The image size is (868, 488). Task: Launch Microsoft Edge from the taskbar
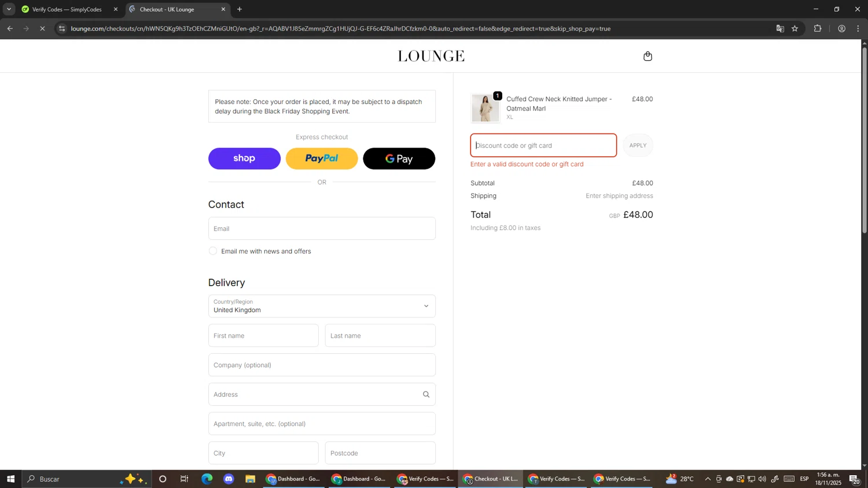(207, 479)
